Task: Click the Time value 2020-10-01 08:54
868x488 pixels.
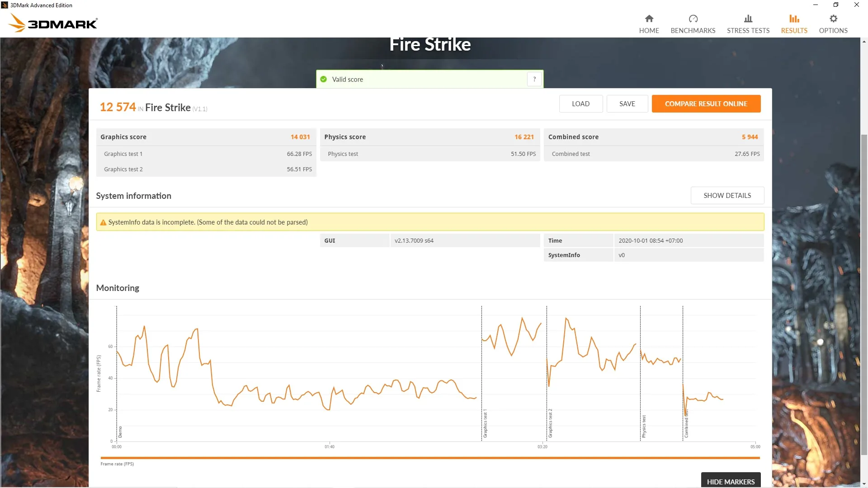Action: point(651,240)
